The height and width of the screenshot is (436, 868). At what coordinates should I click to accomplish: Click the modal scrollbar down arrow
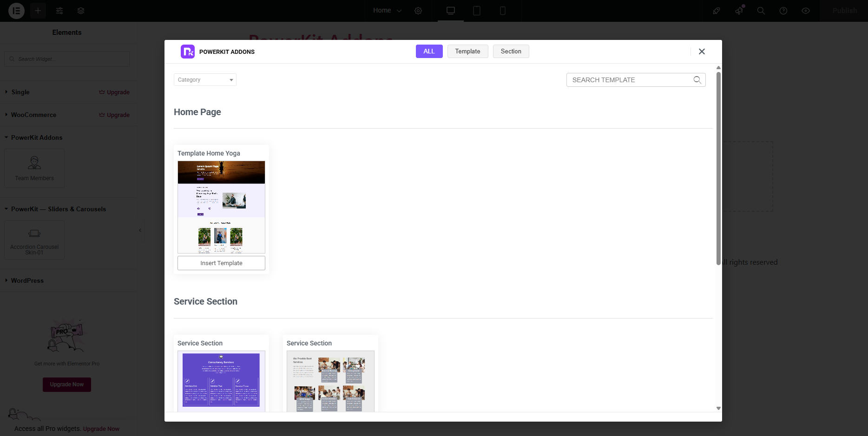[718, 409]
